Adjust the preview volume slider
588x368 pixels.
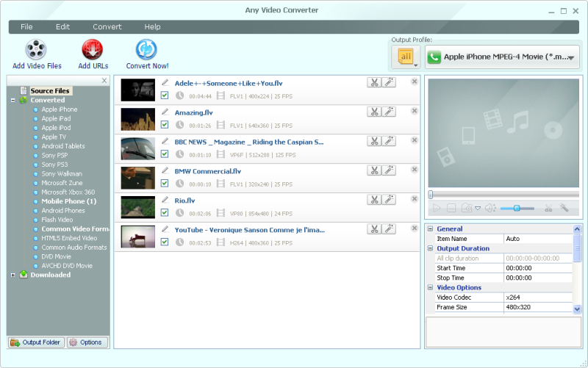point(518,208)
